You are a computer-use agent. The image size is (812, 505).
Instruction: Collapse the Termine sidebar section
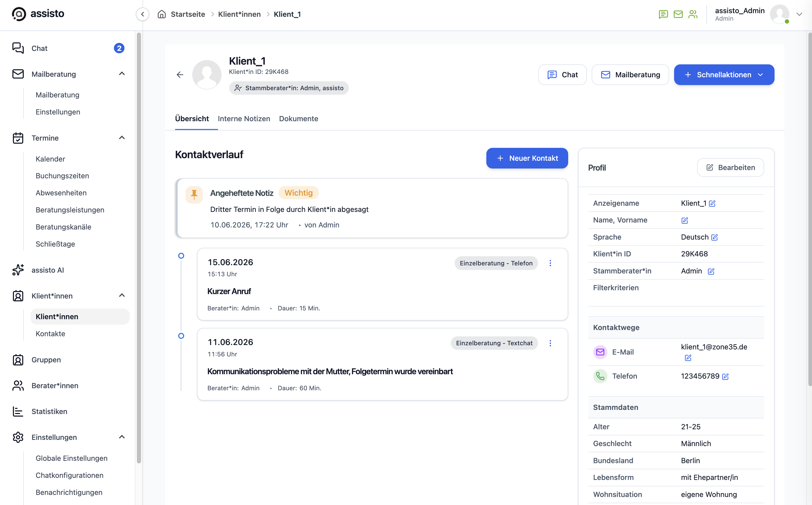(122, 137)
